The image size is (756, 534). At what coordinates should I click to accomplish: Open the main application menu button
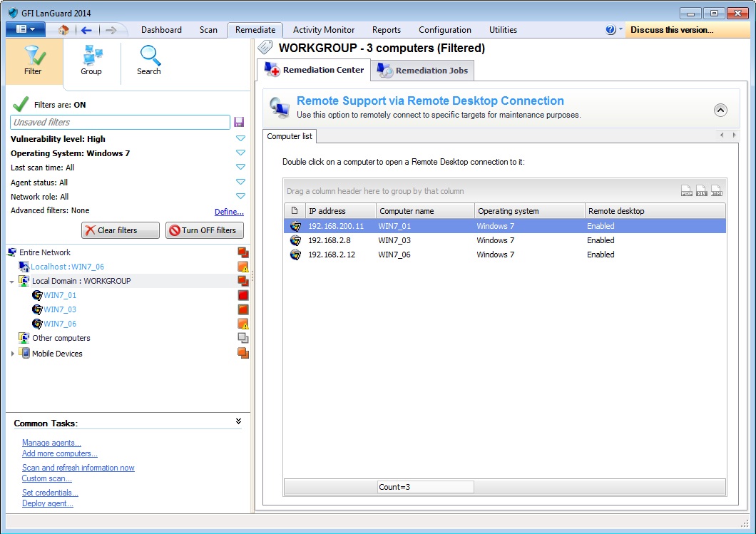26,29
